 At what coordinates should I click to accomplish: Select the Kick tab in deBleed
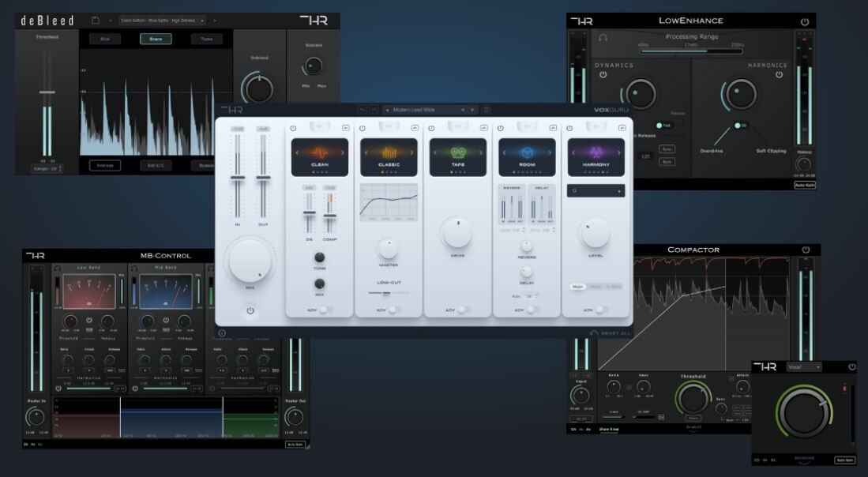[x=105, y=39]
